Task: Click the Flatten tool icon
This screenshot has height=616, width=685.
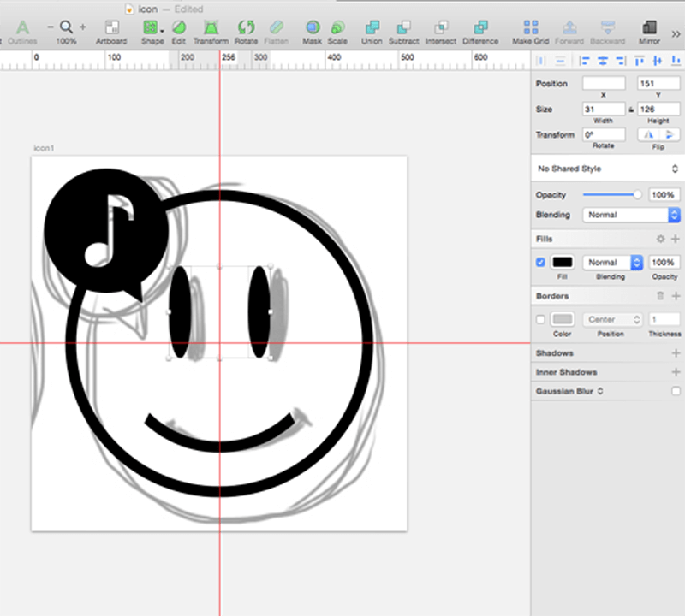Action: point(276,27)
